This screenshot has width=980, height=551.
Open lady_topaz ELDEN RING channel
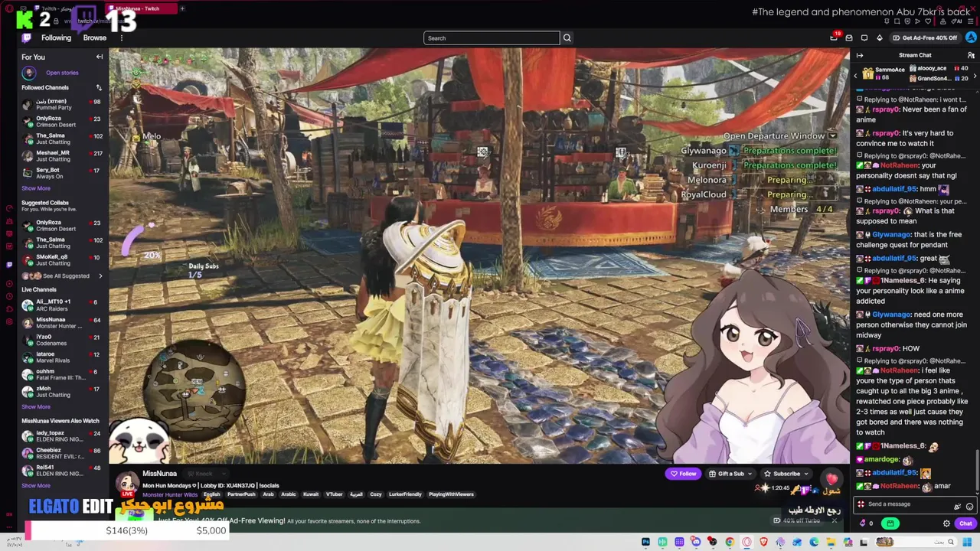coord(61,436)
